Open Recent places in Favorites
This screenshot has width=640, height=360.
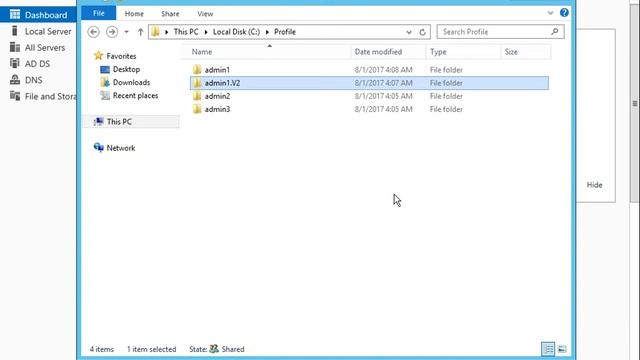tap(136, 96)
